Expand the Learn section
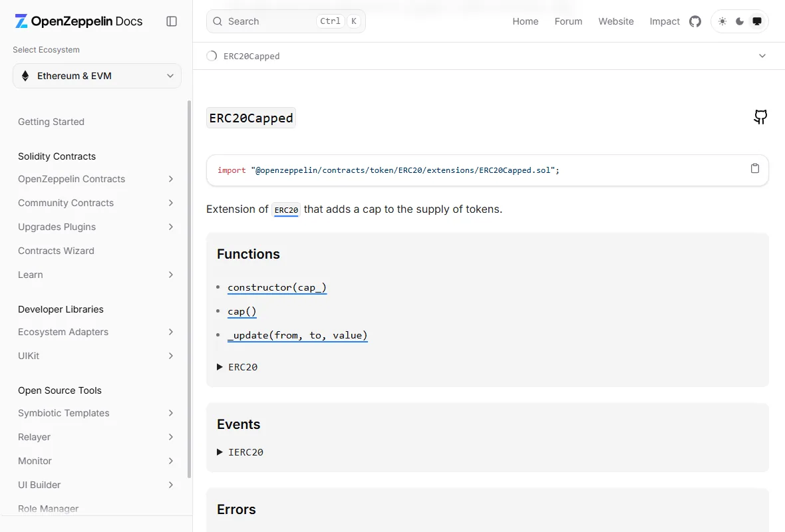This screenshot has height=532, width=785. [x=171, y=275]
